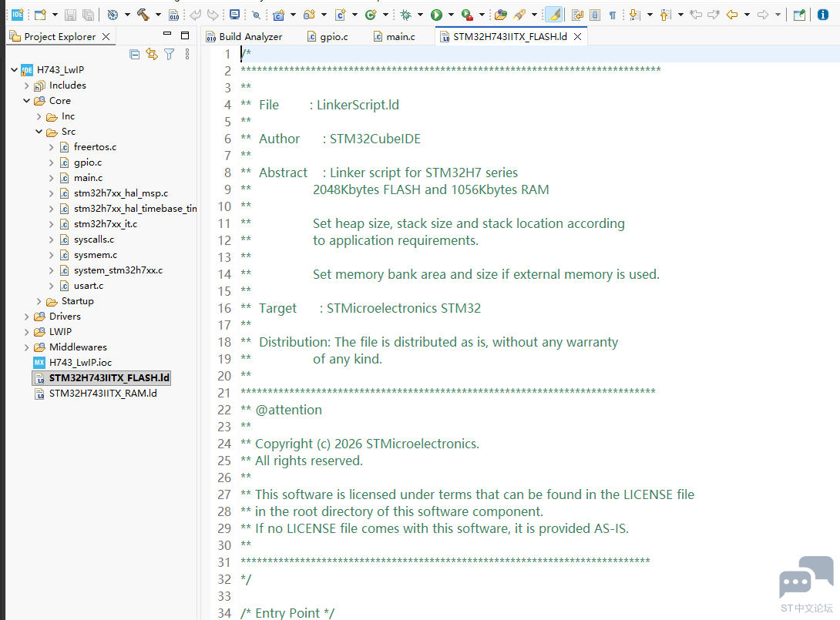Screen dimensions: 840x620
Task: Click the skip all breakpoints icon
Action: pos(256,15)
